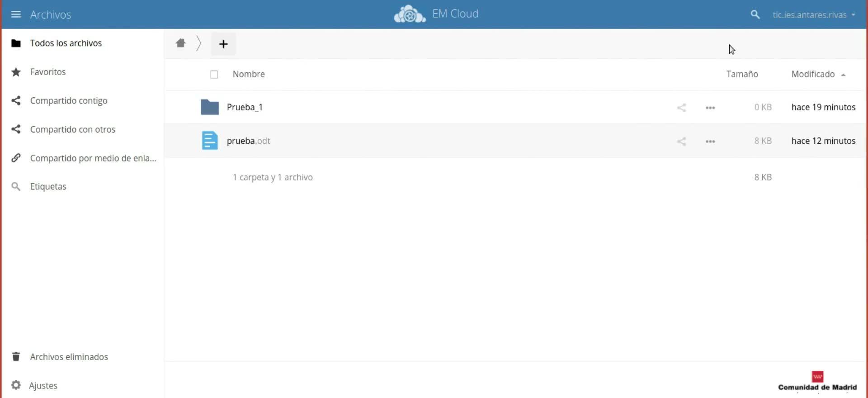Click the EM Cloud logo
The width and height of the screenshot is (868, 398).
click(x=410, y=14)
